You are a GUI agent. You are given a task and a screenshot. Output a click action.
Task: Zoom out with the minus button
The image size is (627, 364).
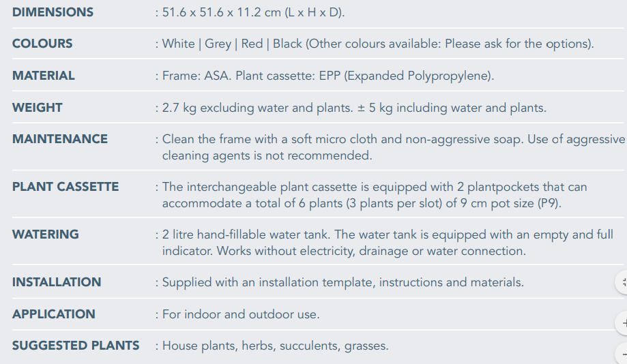(x=622, y=354)
